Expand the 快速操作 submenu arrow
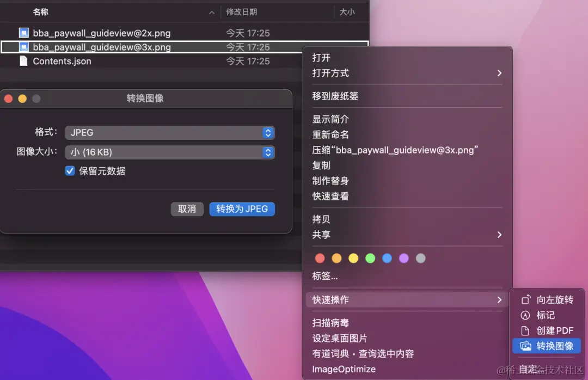The width and height of the screenshot is (588, 380). tap(499, 300)
